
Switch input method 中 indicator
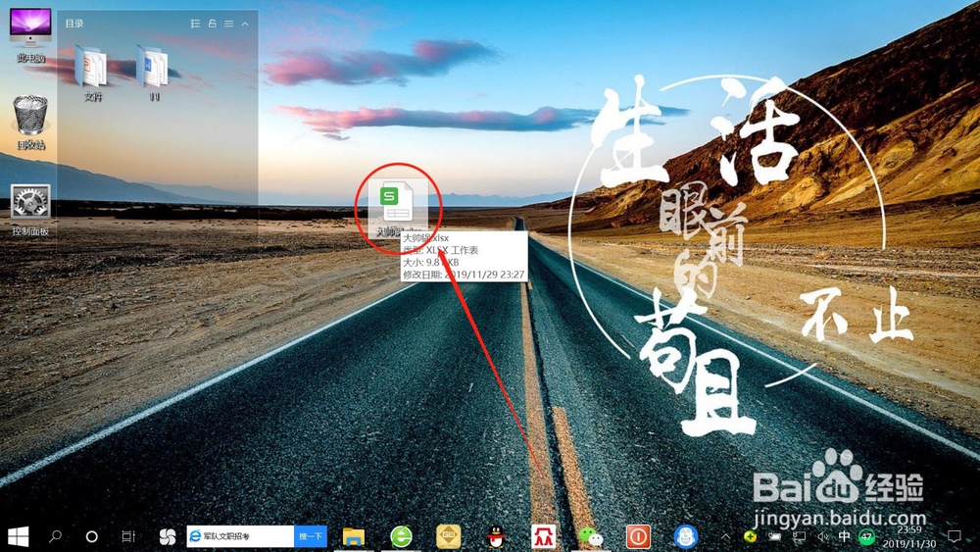click(x=844, y=536)
